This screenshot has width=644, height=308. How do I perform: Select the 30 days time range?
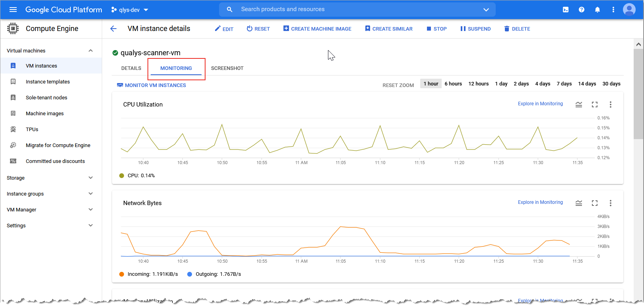(x=611, y=84)
